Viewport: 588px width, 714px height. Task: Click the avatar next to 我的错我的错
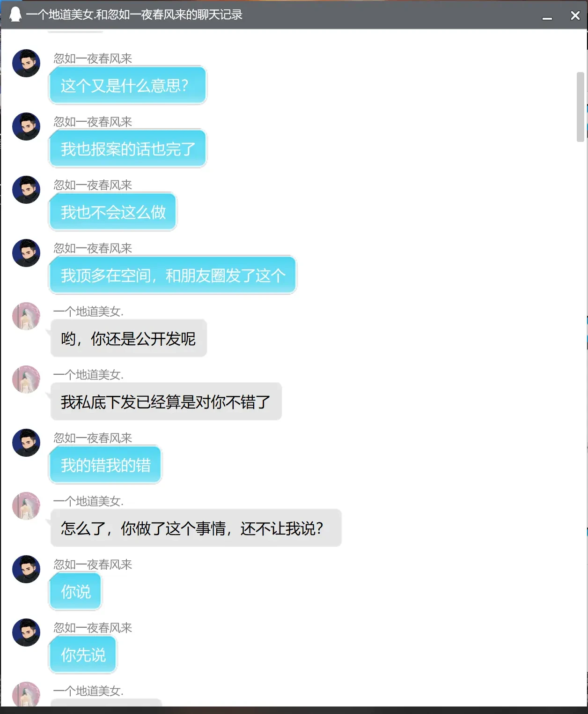(26, 443)
